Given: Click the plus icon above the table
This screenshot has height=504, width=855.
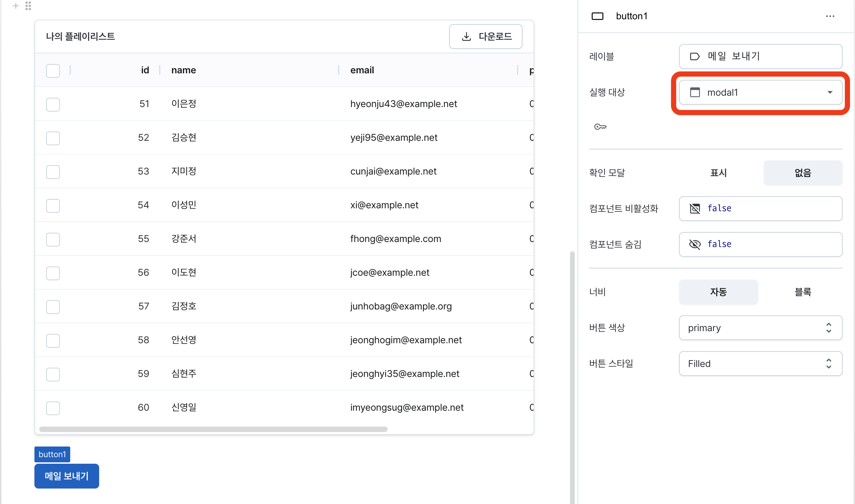Looking at the screenshot, I should point(15,6).
